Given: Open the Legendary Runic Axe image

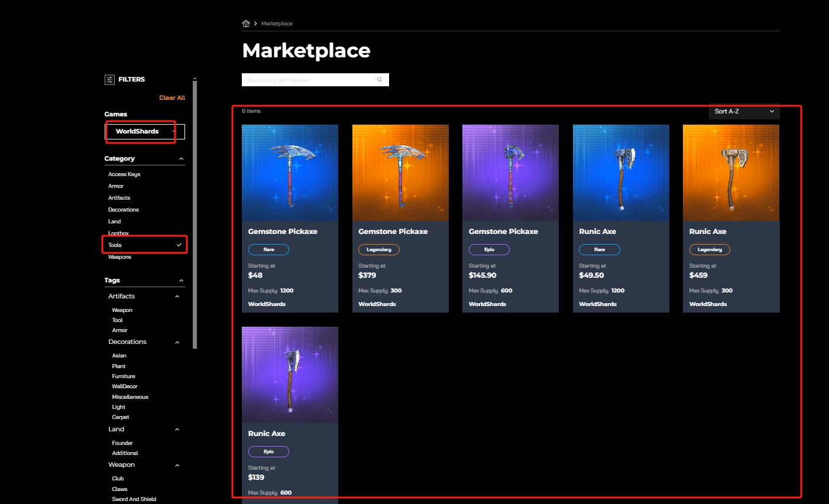Looking at the screenshot, I should pyautogui.click(x=731, y=173).
